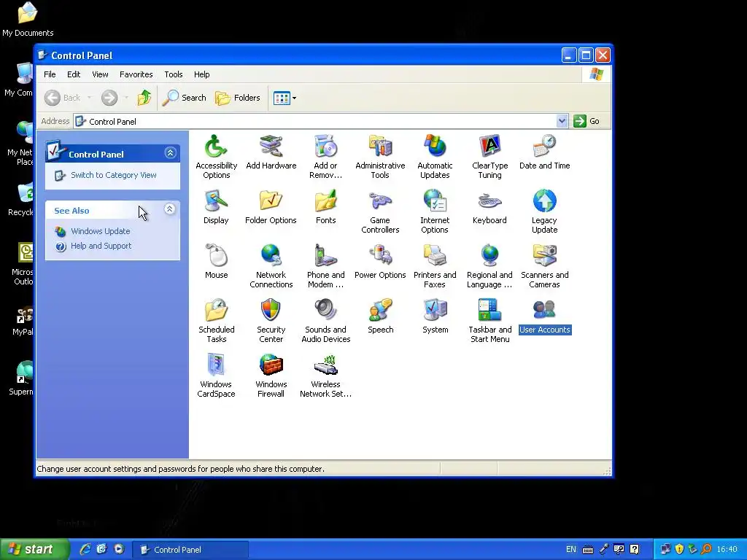Viewport: 747px width, 560px height.
Task: Open Help and Support link
Action: click(101, 246)
